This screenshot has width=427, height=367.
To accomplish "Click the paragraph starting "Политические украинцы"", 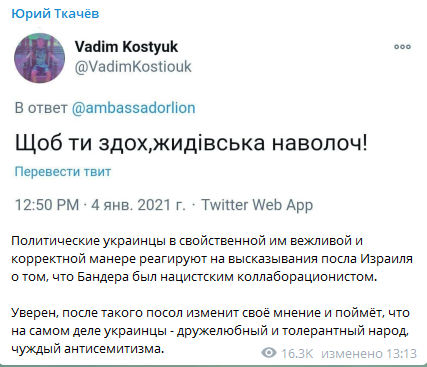I will 212,259.
